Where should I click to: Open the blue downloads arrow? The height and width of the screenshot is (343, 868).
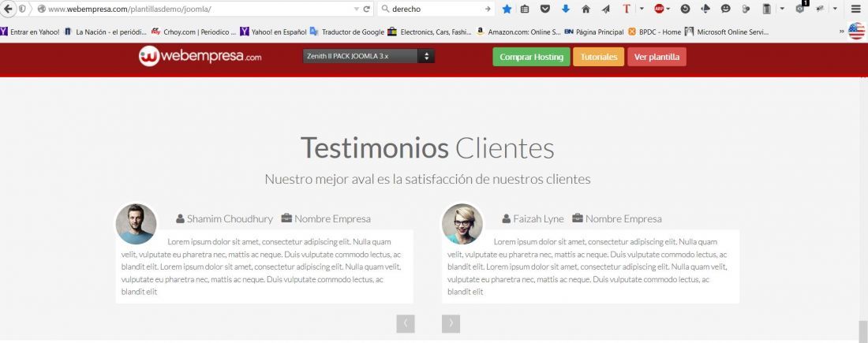[x=565, y=9]
